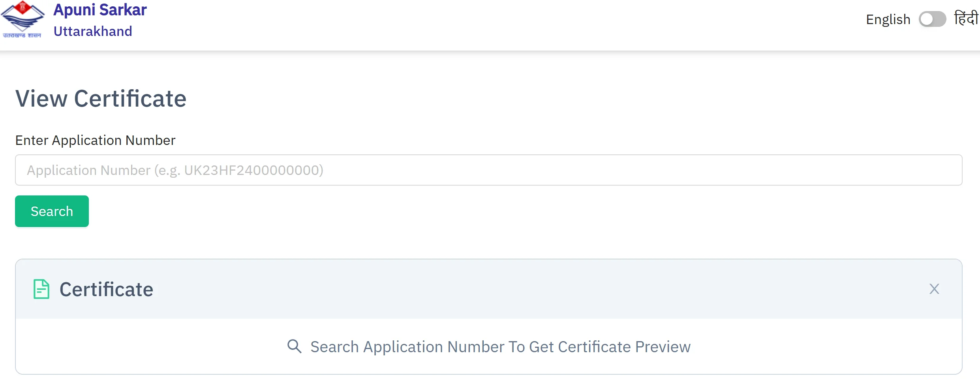Screen dimensions: 980x383
Task: Close the Certificate panel with the X
Action: [934, 289]
